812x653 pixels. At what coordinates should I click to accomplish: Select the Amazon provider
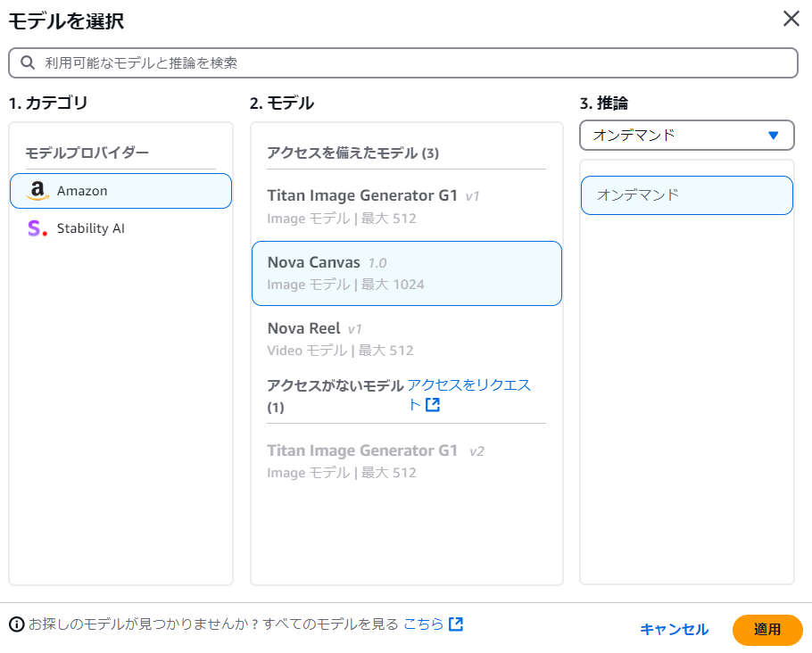(120, 191)
